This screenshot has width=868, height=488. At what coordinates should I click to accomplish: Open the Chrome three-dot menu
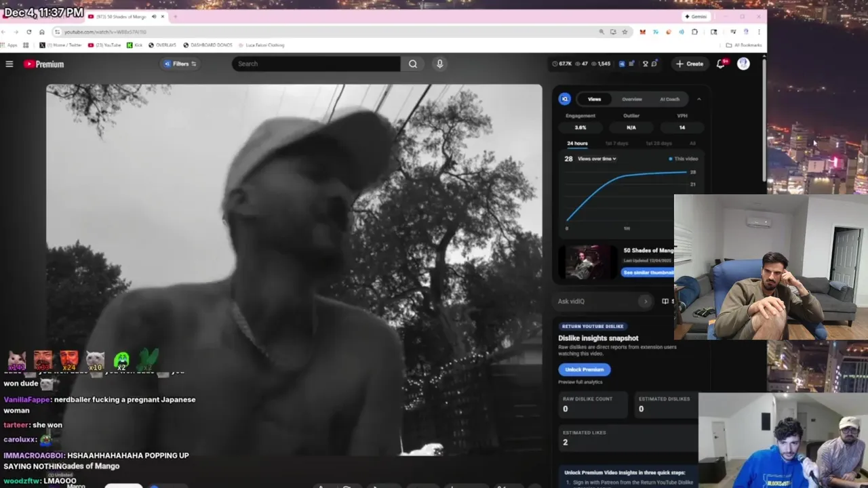pyautogui.click(x=759, y=32)
